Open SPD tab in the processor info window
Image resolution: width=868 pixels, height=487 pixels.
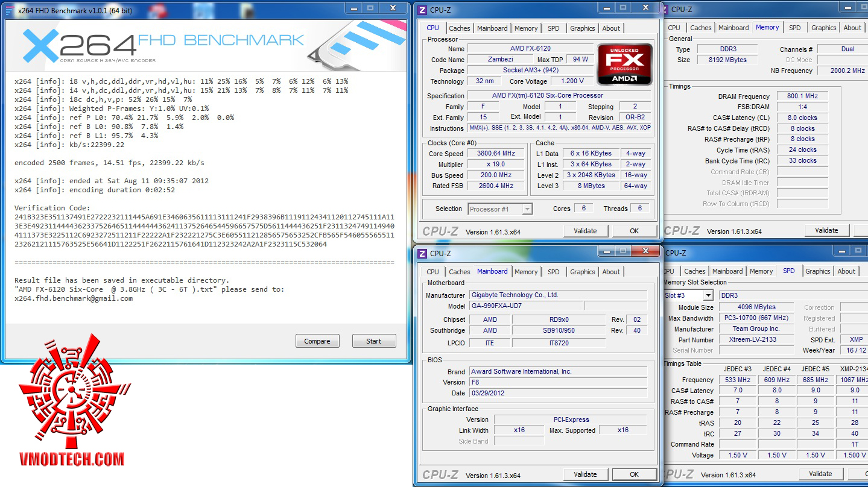click(x=554, y=28)
